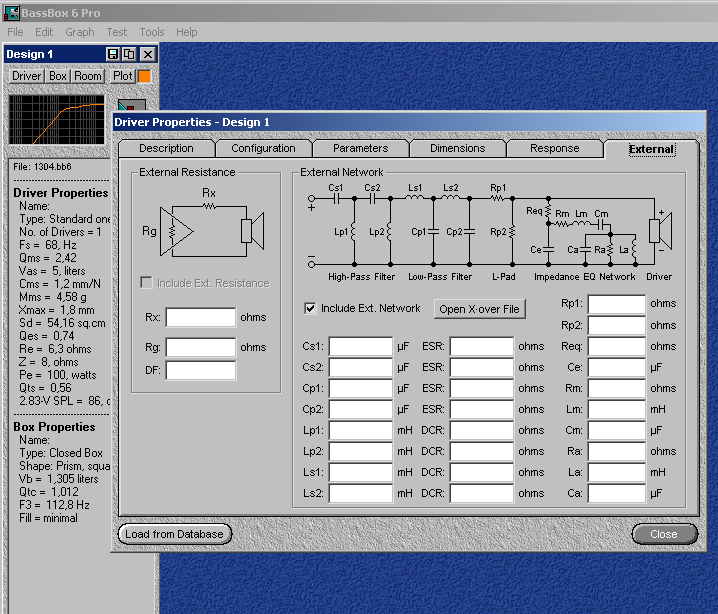Click the DF input field
Viewport: 718px width, 614px height.
201,370
